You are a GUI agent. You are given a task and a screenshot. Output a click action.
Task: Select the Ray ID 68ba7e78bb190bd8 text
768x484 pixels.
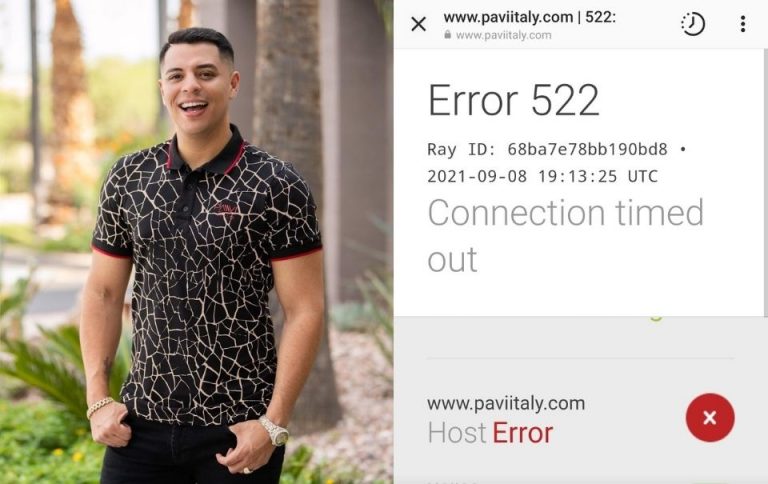(x=547, y=149)
